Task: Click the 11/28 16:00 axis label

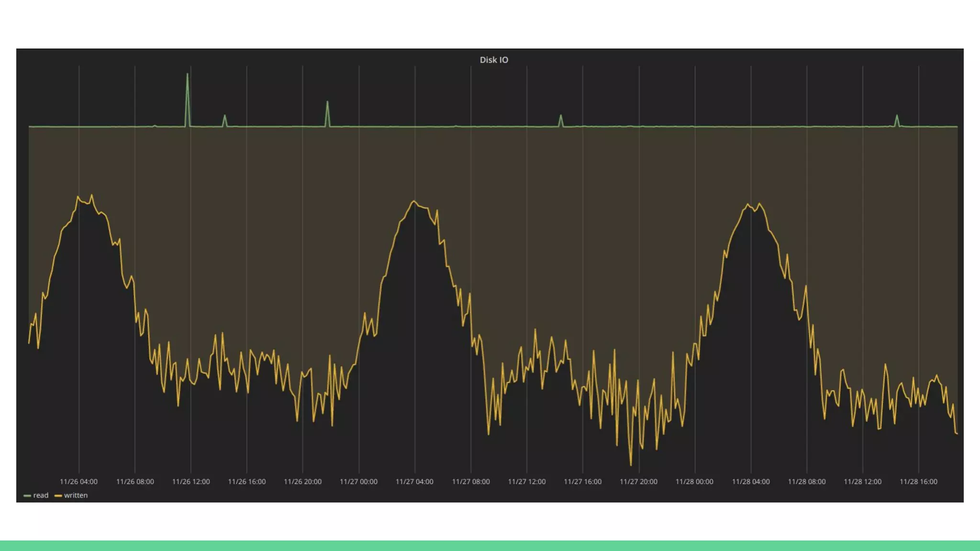Action: point(918,482)
